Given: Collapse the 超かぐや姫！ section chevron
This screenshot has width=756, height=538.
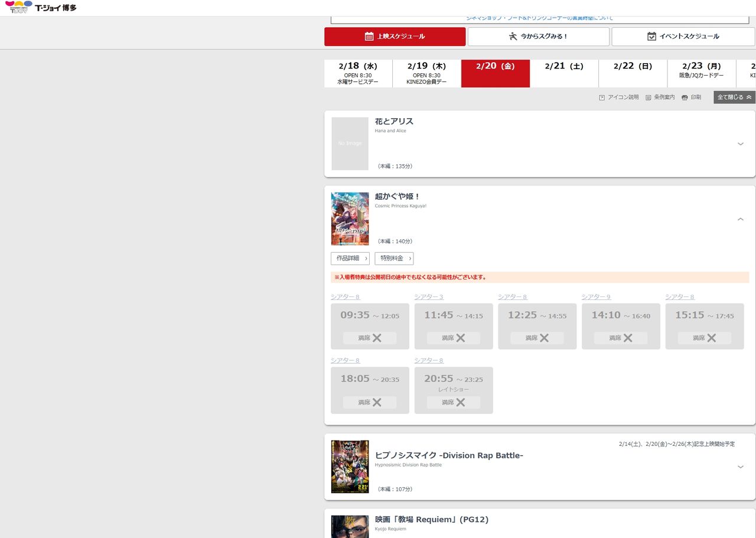Looking at the screenshot, I should point(741,219).
